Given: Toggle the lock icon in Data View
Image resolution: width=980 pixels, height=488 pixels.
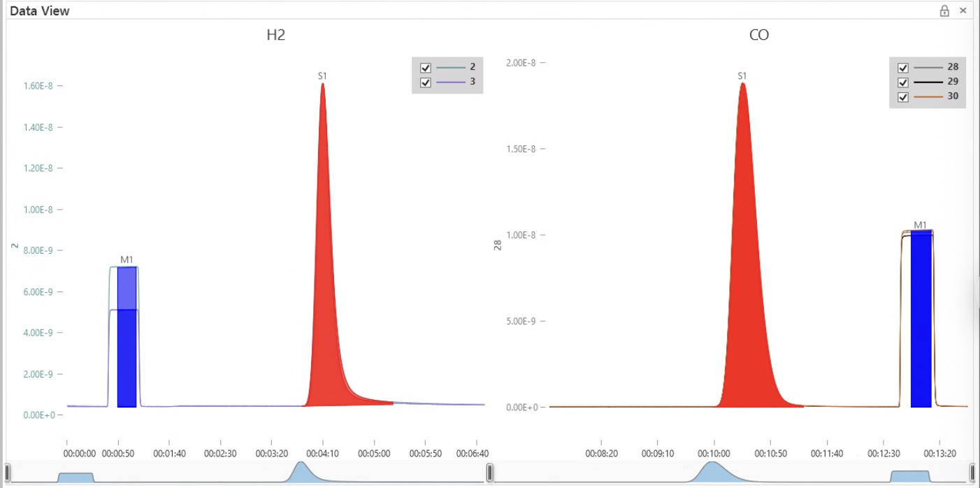Looking at the screenshot, I should click(x=944, y=10).
